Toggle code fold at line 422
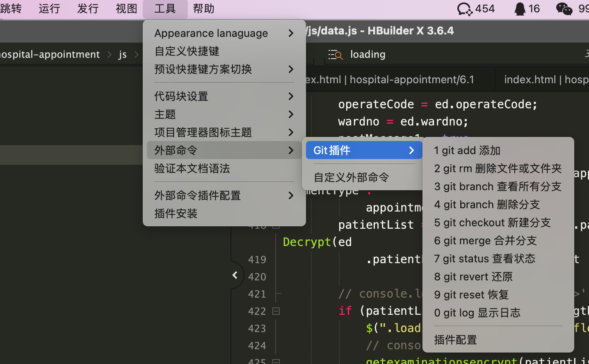Screen dimensions: 589x364 pos(276,311)
